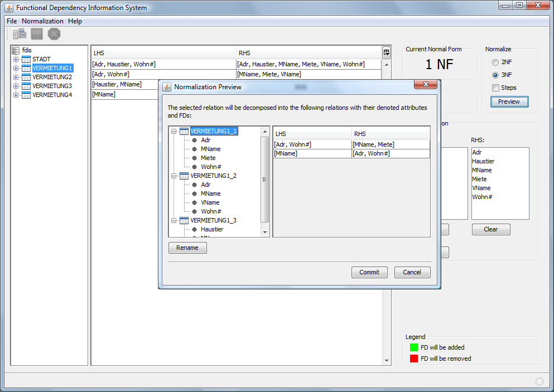This screenshot has width=554, height=392.
Task: Click the STADT table icon
Action: (x=26, y=59)
